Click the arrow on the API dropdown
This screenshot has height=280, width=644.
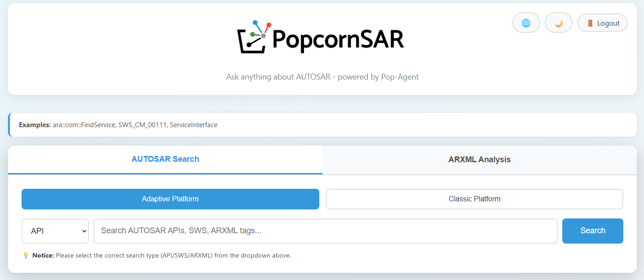point(84,231)
